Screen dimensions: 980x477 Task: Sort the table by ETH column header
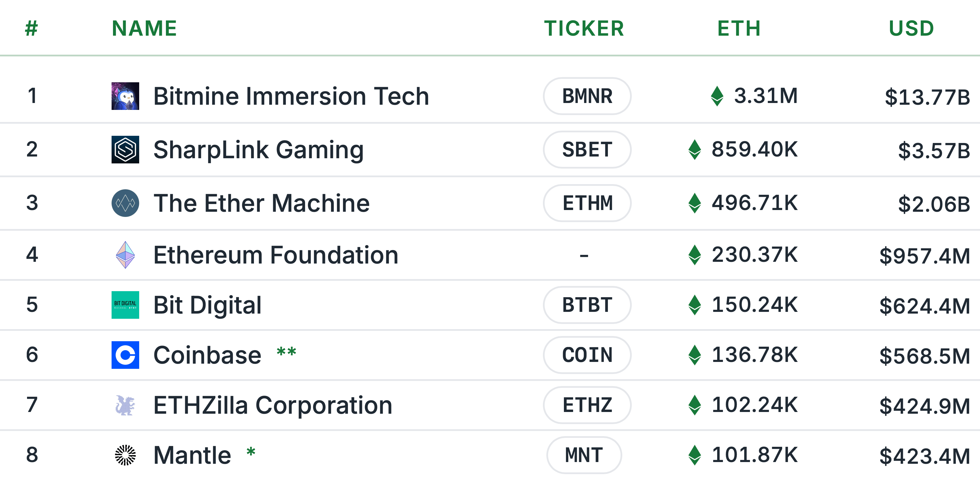(739, 28)
